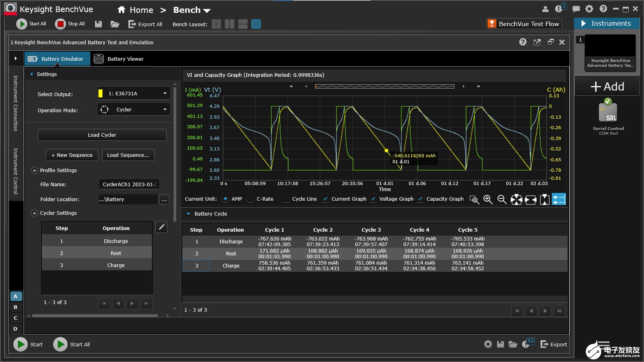Switch to channel A
This screenshot has height=362, width=644.
(16, 296)
